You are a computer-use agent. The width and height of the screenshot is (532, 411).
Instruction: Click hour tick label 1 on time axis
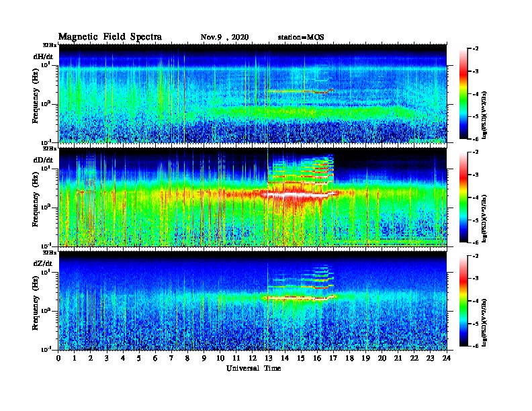tap(75, 358)
